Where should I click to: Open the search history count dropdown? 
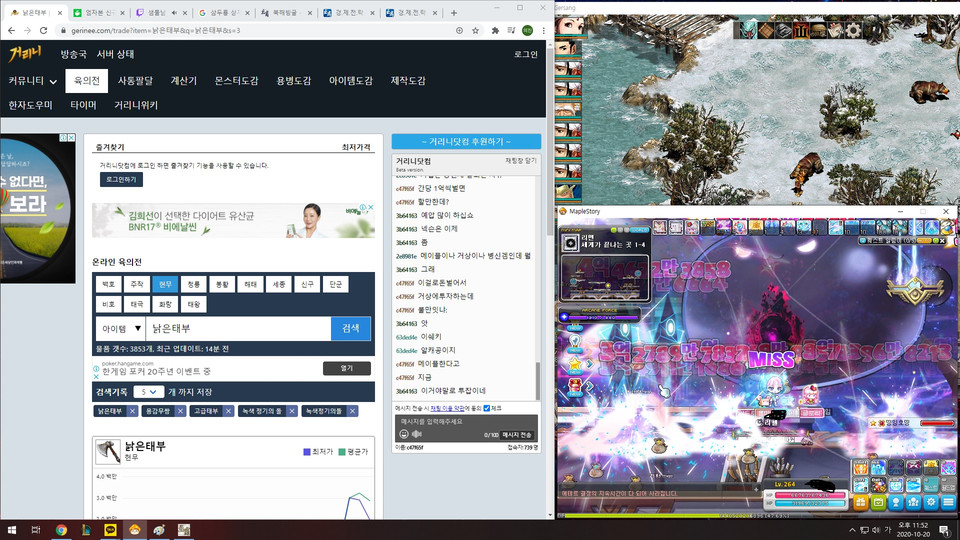pos(150,392)
